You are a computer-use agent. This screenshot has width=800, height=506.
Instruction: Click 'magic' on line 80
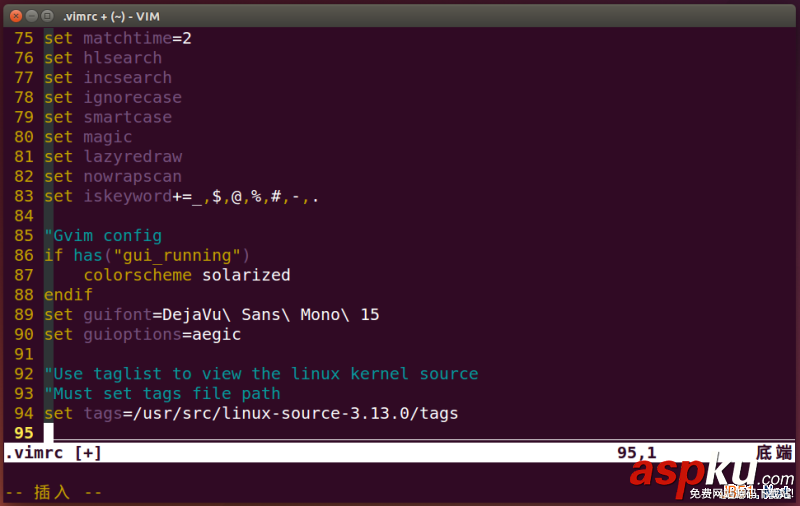pos(108,137)
